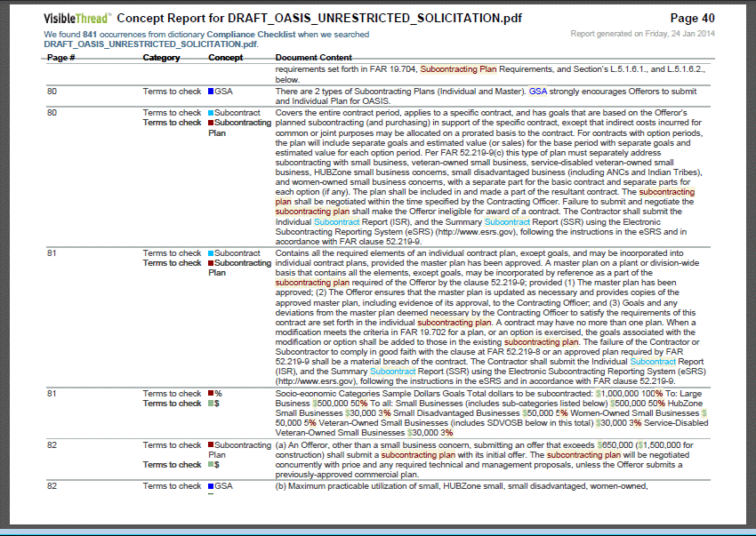
Task: Click highlighted 'subcontracting plan' after 'set forth in the individual'
Action: click(454, 323)
